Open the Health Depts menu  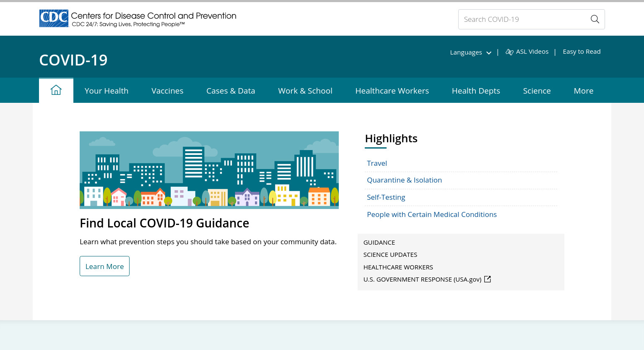tap(476, 91)
